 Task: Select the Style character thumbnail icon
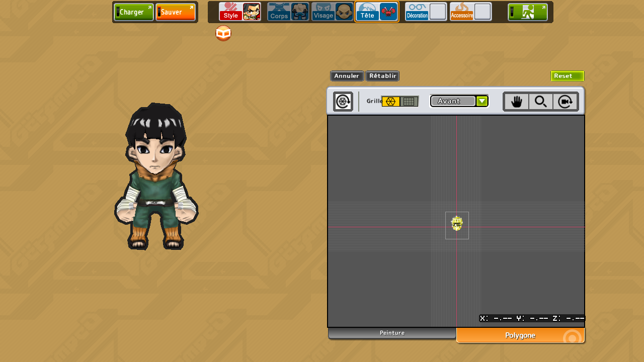click(252, 12)
